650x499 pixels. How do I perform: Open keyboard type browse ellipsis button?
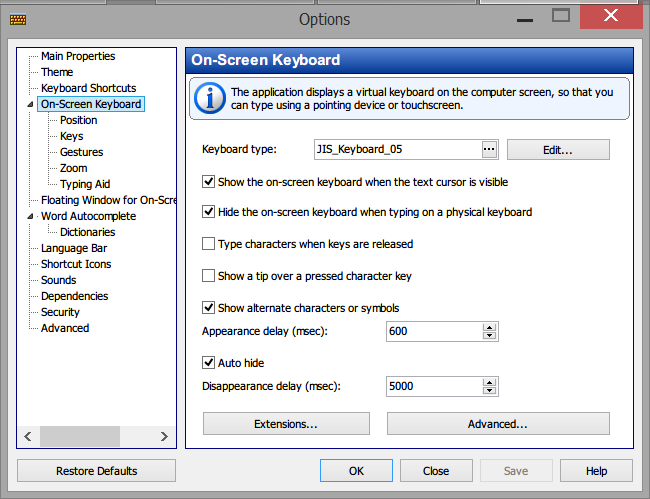(x=489, y=149)
